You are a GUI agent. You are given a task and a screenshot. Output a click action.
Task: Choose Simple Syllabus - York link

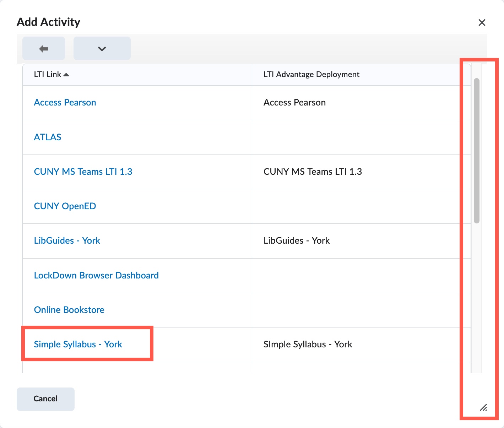(78, 344)
